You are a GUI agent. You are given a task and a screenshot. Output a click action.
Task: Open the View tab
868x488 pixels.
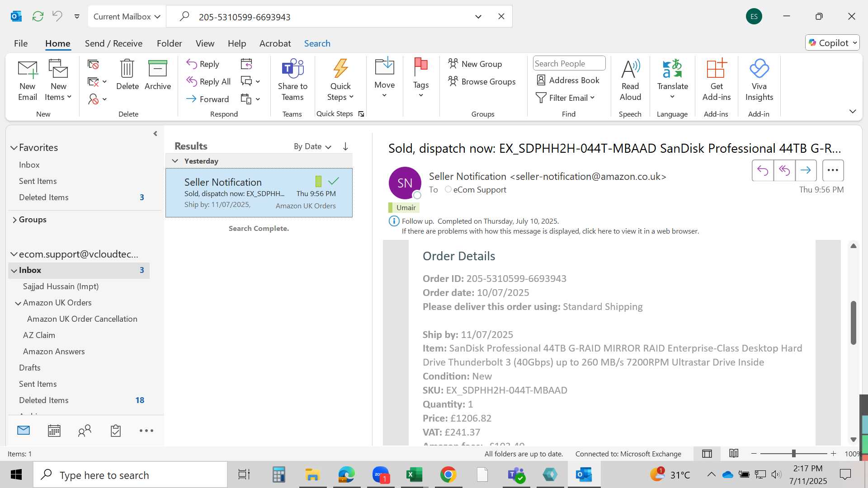pyautogui.click(x=205, y=43)
